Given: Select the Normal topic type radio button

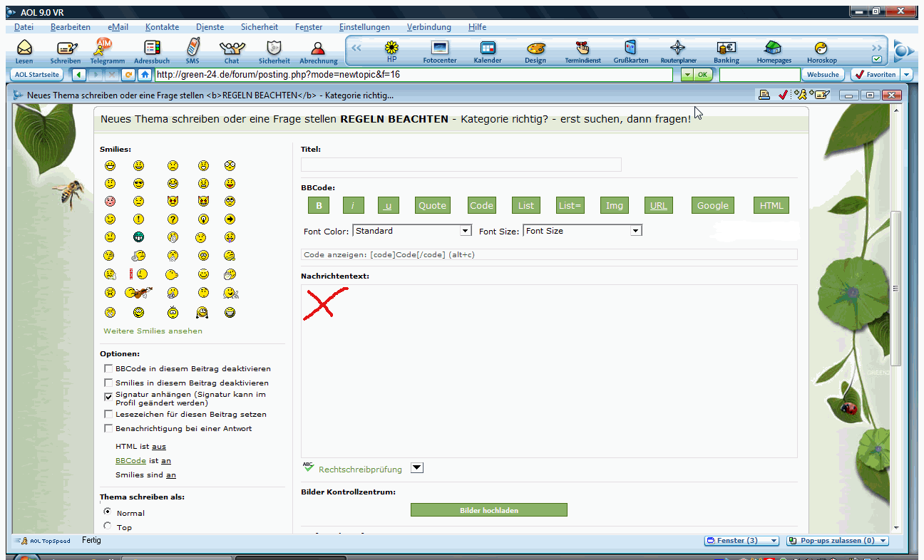Looking at the screenshot, I should tap(108, 512).
